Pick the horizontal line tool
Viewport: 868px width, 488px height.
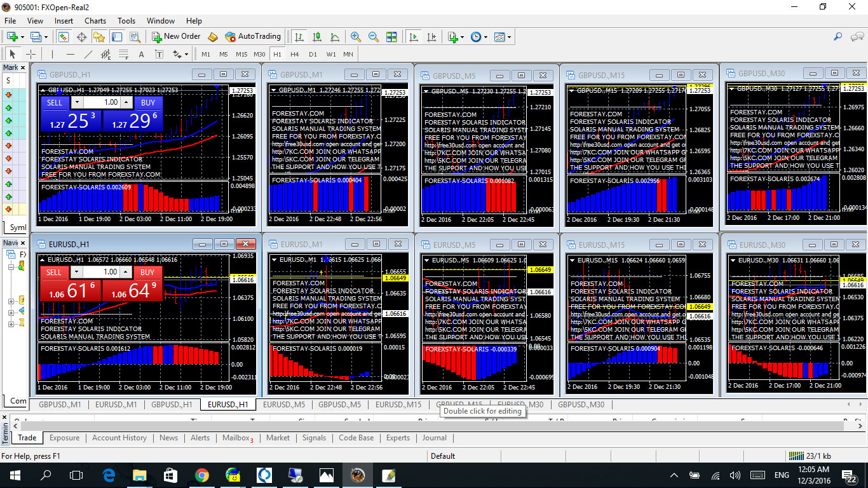click(x=71, y=54)
